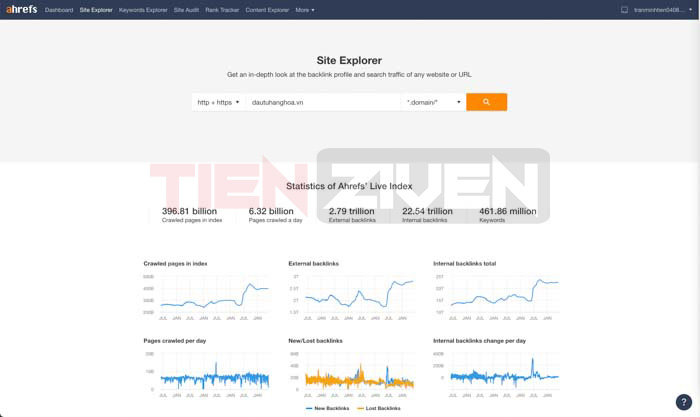
Task: Open the user account dropdown
Action: tap(662, 10)
